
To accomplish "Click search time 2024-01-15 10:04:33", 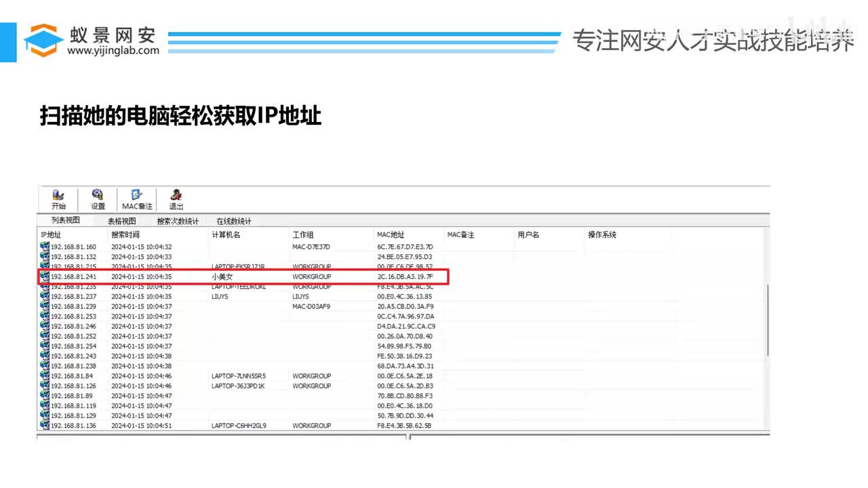I will click(142, 257).
